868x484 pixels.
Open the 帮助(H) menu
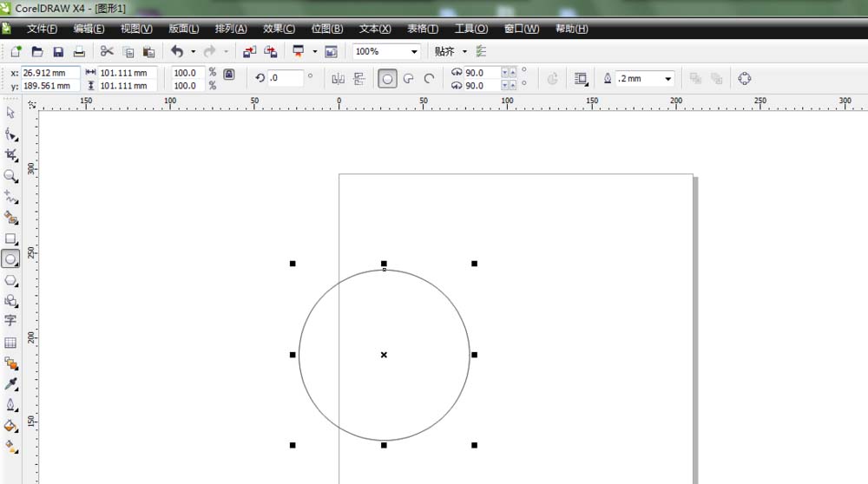pos(572,29)
